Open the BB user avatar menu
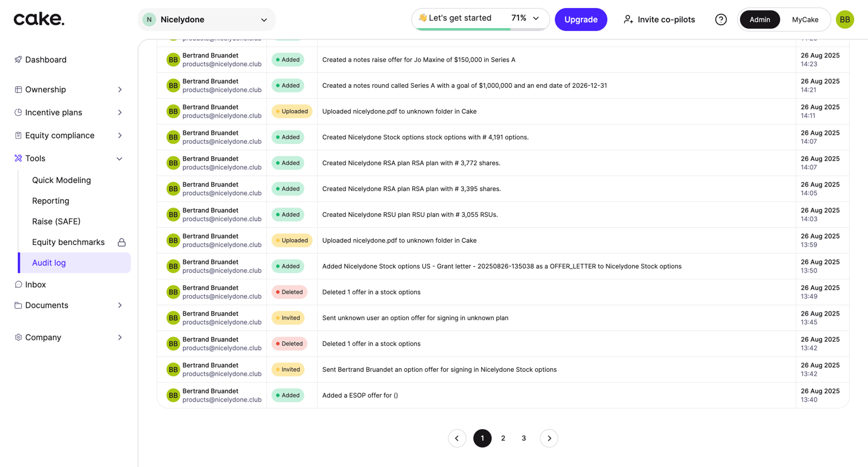 coord(845,20)
